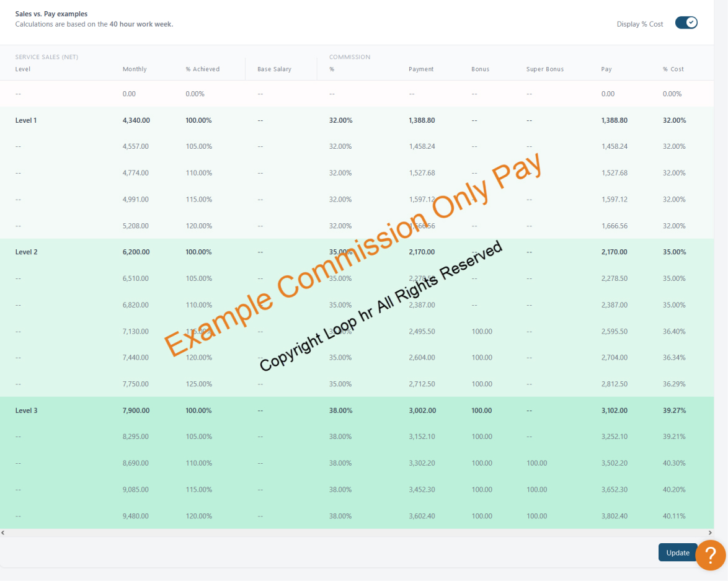728x581 pixels.
Task: Click the 40.30% cost cell
Action: [x=674, y=463]
